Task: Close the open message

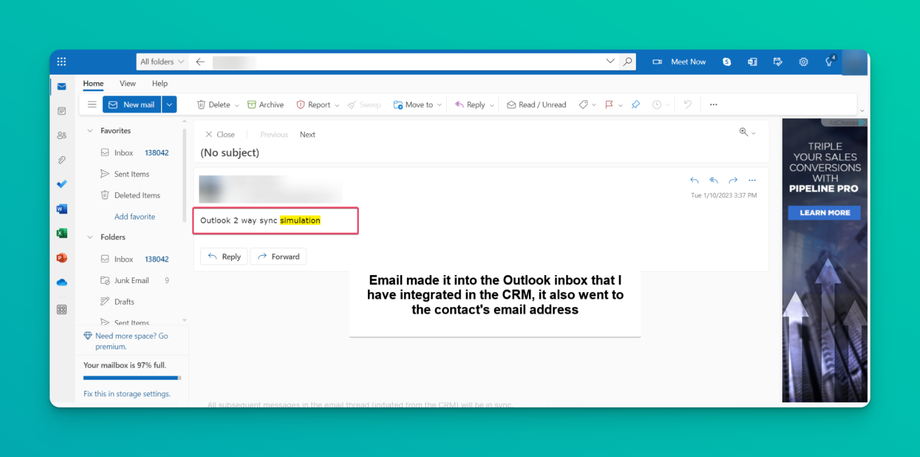Action: [220, 134]
